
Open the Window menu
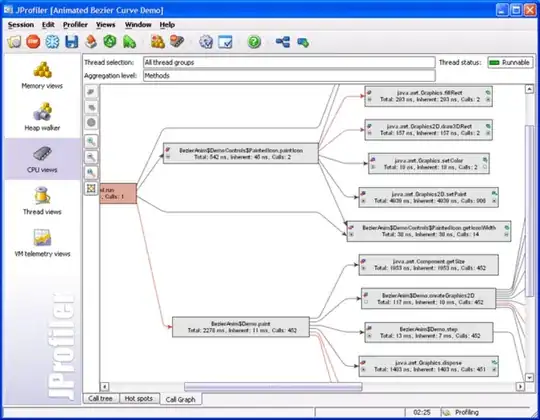138,25
